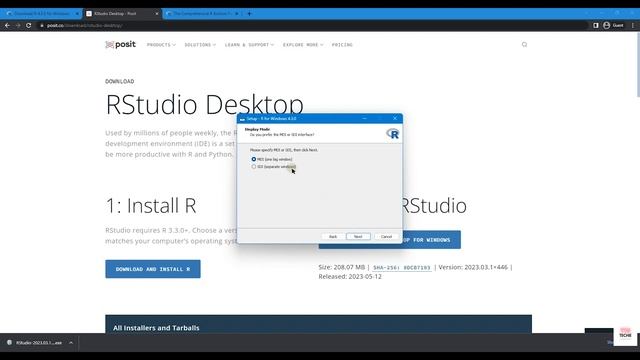Expand the Solutions menu
The image size is (640, 360).
coord(200,45)
